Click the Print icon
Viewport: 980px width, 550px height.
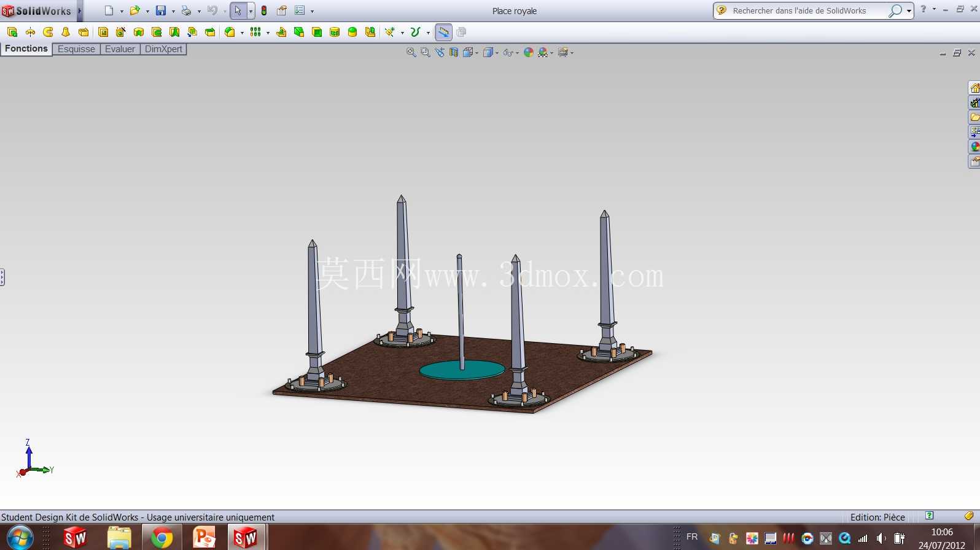point(187,10)
